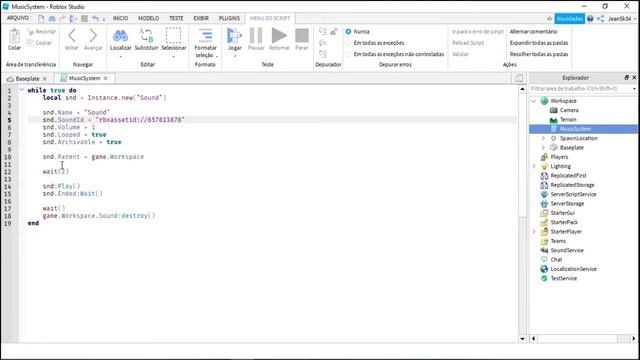Click the new file icon in quick toolbar
Screen dimensions: 640x360
pyautogui.click(x=41, y=18)
